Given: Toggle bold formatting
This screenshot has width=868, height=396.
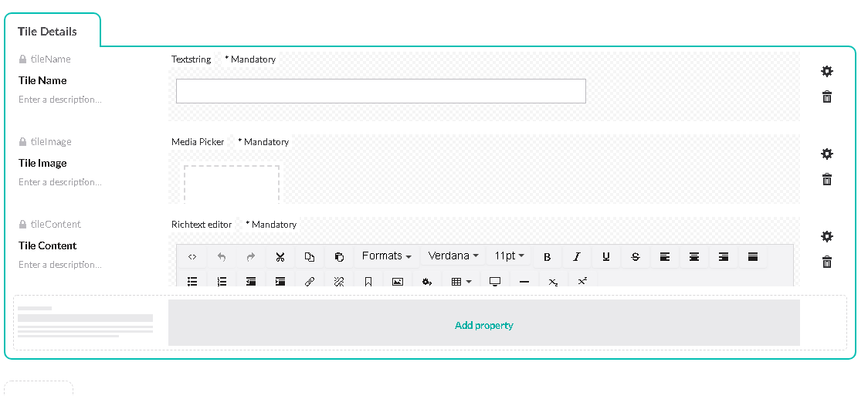Looking at the screenshot, I should click(548, 256).
